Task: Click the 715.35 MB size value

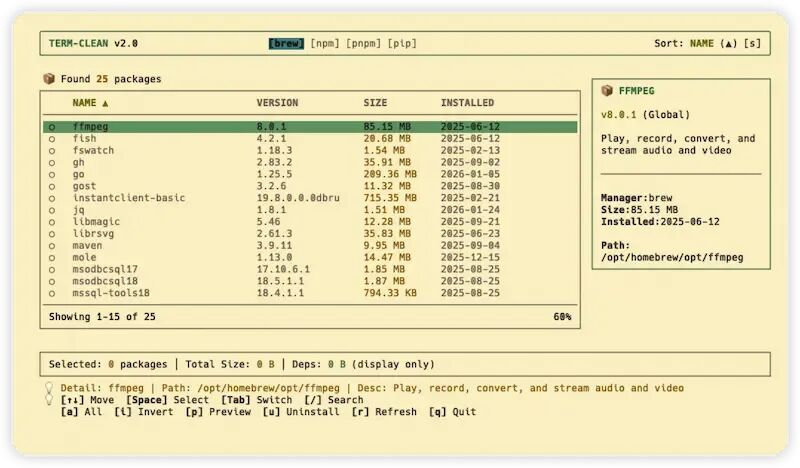Action: click(x=390, y=198)
